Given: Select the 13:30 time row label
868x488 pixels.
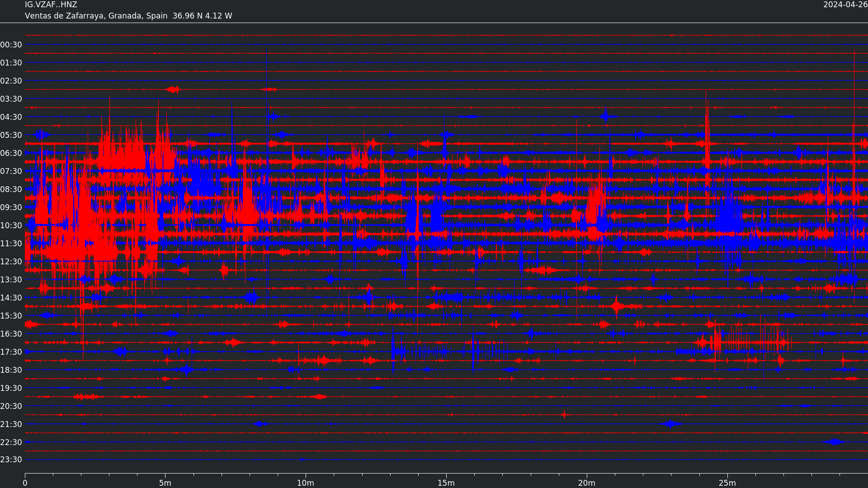Looking at the screenshot, I should coord(11,280).
